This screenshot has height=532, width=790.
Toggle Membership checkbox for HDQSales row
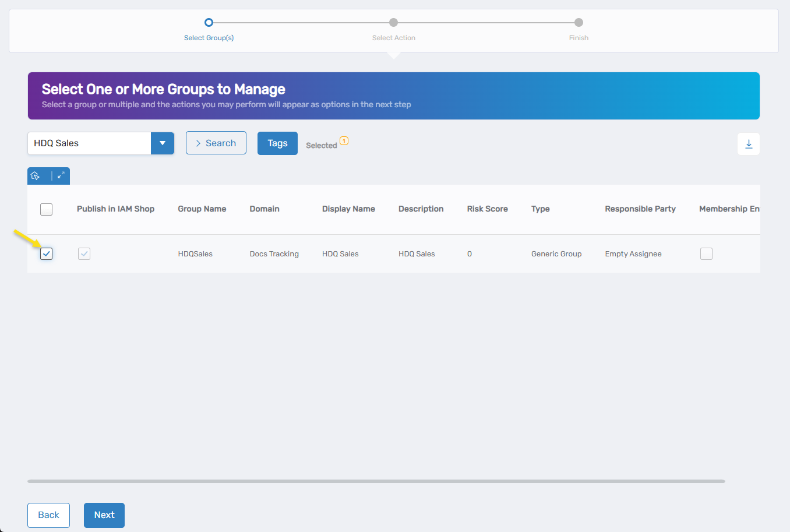706,254
